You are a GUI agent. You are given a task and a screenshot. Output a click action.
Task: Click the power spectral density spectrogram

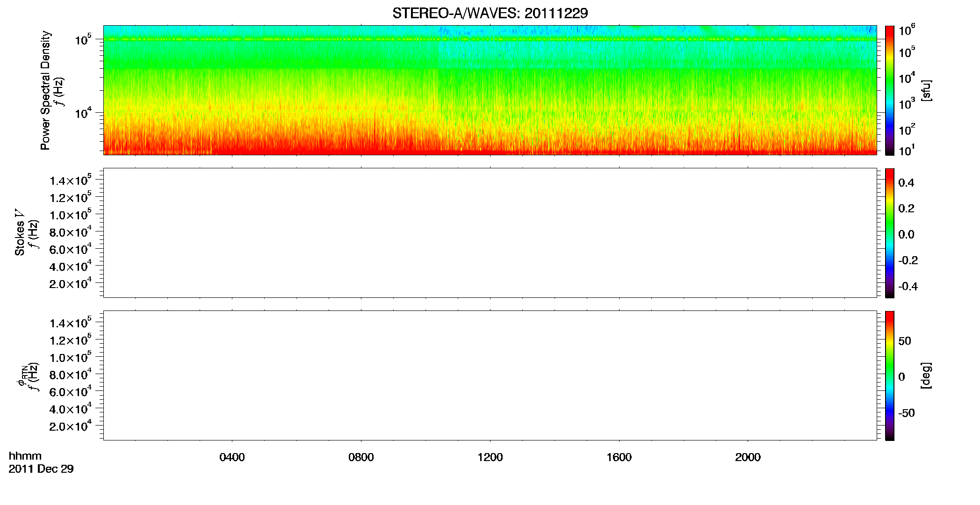pyautogui.click(x=490, y=90)
